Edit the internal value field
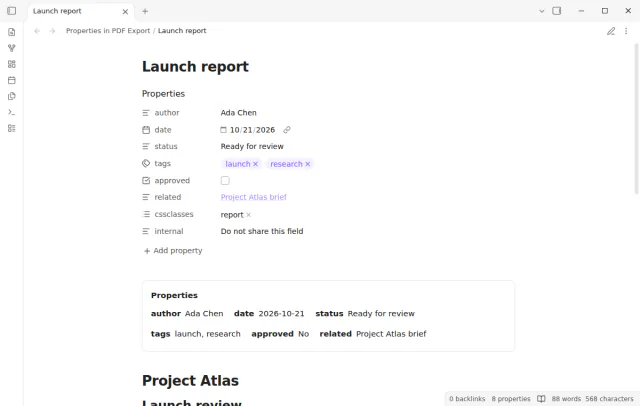 pyautogui.click(x=262, y=231)
